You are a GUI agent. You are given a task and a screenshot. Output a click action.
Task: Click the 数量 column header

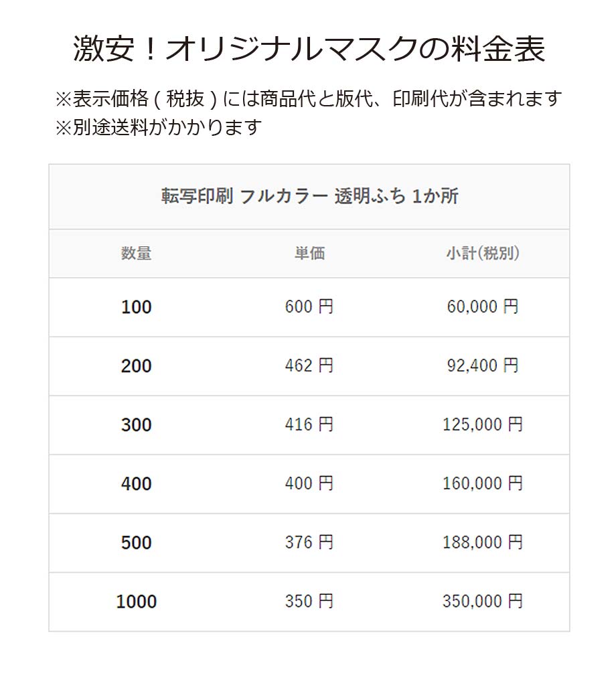[136, 254]
